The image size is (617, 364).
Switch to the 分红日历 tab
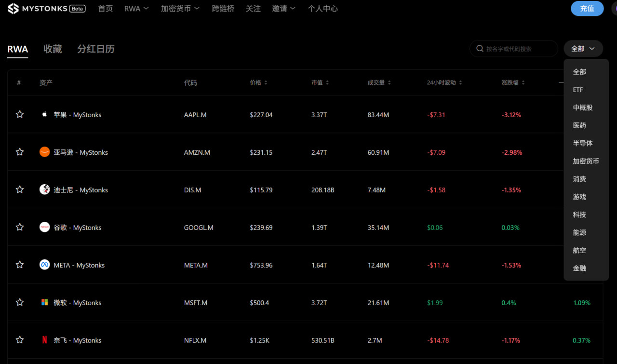[96, 49]
